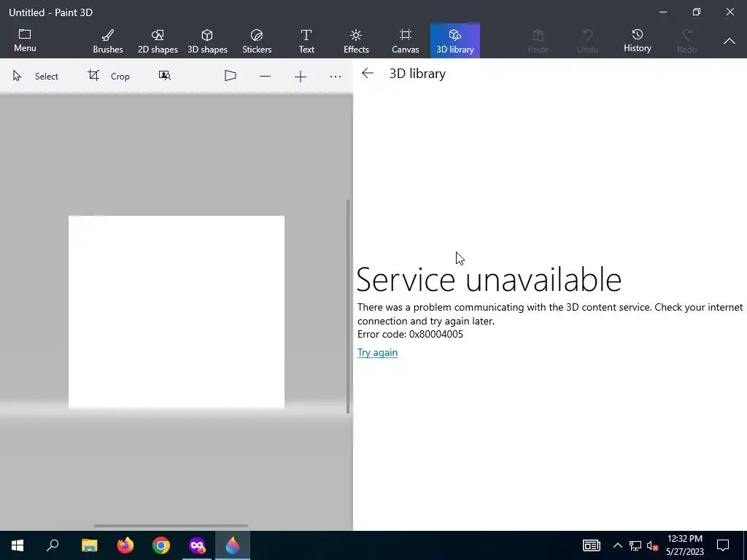This screenshot has height=560, width=747.
Task: Toggle 3D view flag icon
Action: pyautogui.click(x=231, y=76)
